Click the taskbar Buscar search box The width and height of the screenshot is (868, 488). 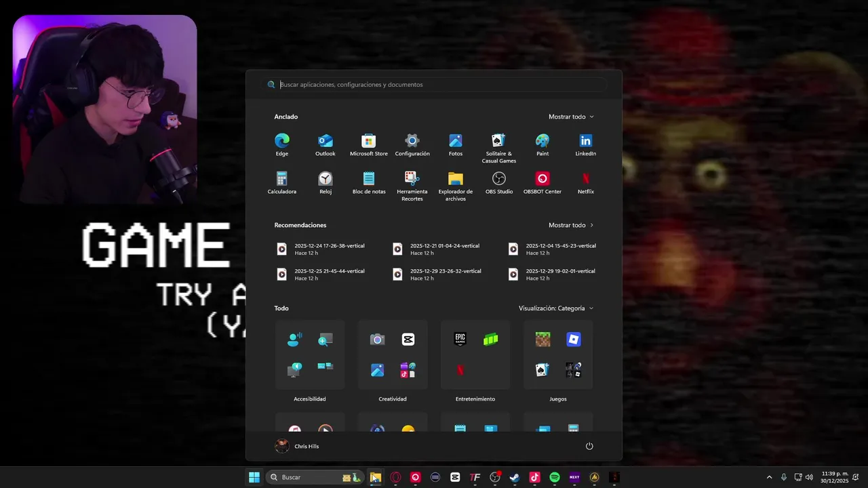coord(316,477)
